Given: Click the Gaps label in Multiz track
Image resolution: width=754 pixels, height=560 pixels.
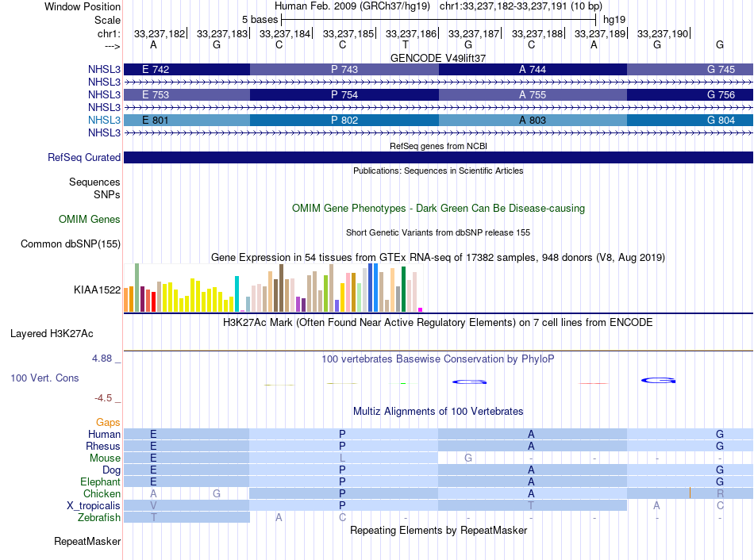Looking at the screenshot, I should pos(108,422).
